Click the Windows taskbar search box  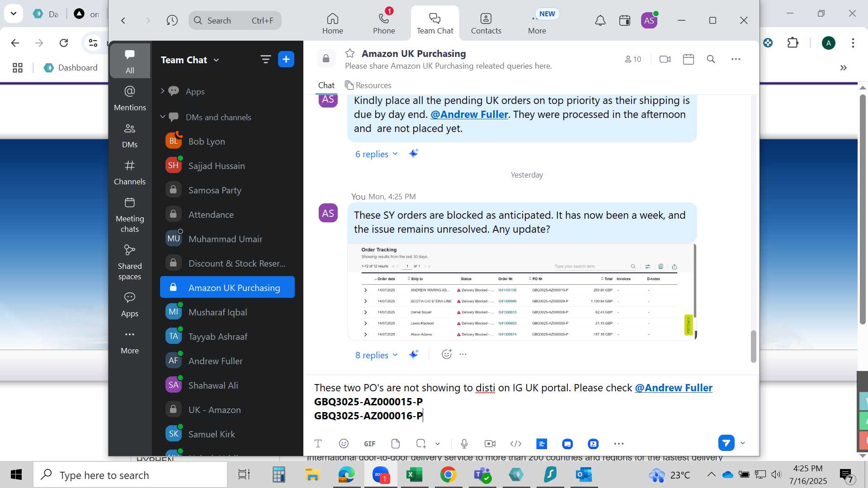coord(130,475)
